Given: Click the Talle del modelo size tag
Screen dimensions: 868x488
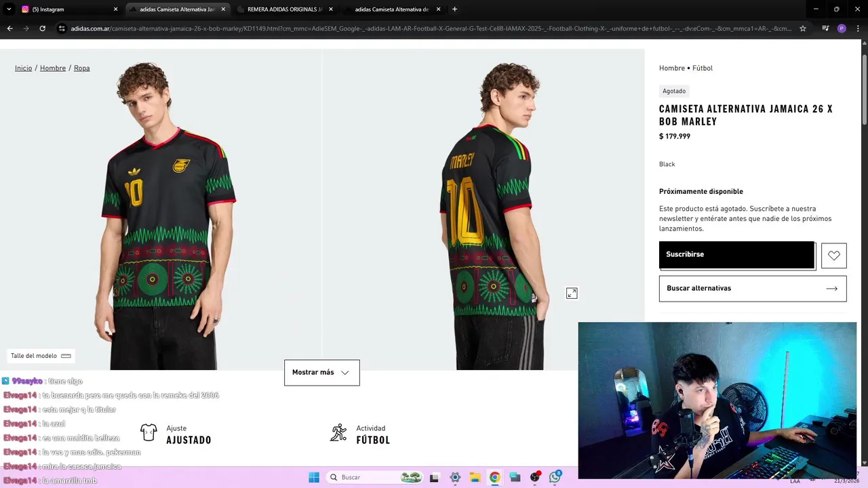Looking at the screenshot, I should (x=41, y=356).
